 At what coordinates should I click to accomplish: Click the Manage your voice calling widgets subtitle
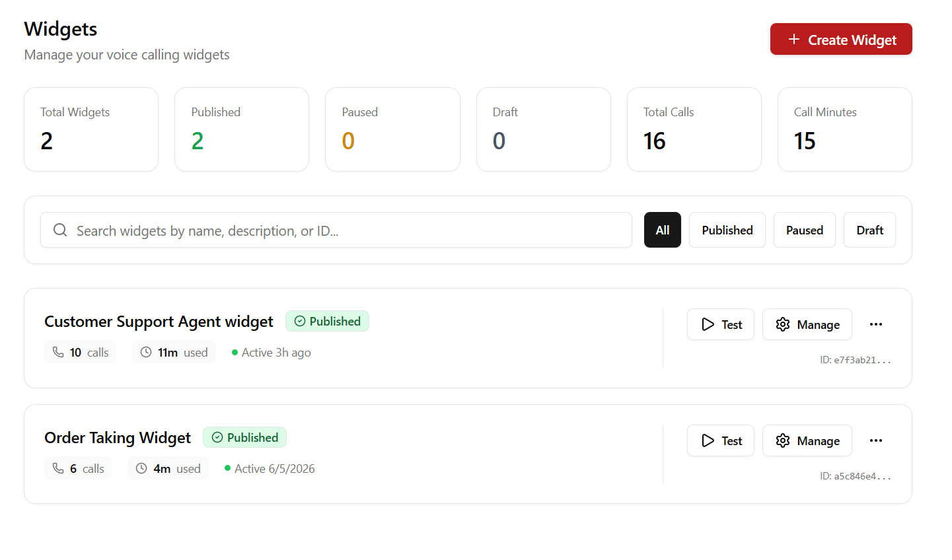pos(127,55)
